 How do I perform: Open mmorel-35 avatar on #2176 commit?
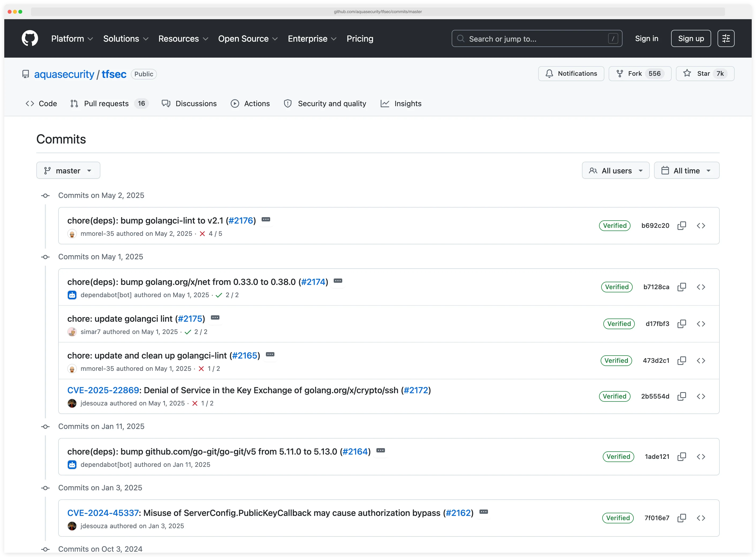[72, 234]
